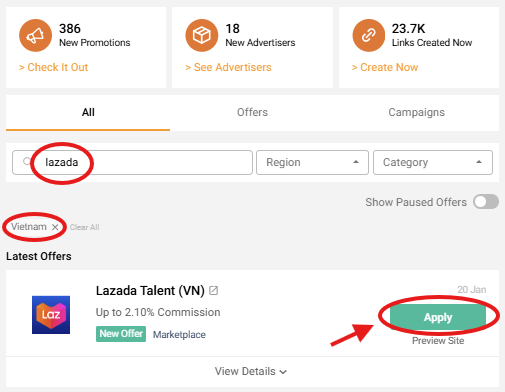Switch to the Offers tab

click(x=252, y=112)
